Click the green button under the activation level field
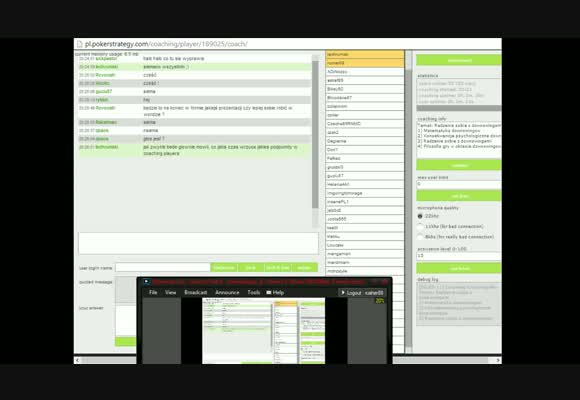Viewport: 580px width, 400px height. 459,268
